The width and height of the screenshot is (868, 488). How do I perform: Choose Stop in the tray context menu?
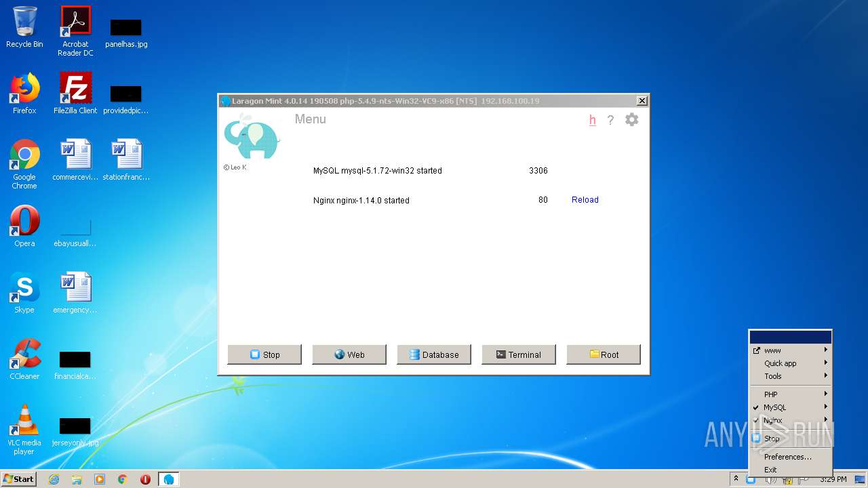click(790, 439)
